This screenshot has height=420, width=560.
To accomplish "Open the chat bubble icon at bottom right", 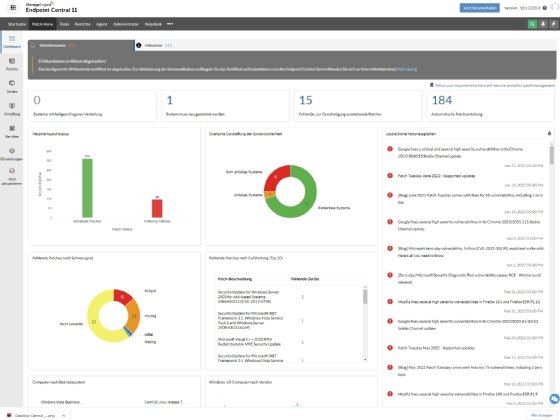I will pos(555,399).
